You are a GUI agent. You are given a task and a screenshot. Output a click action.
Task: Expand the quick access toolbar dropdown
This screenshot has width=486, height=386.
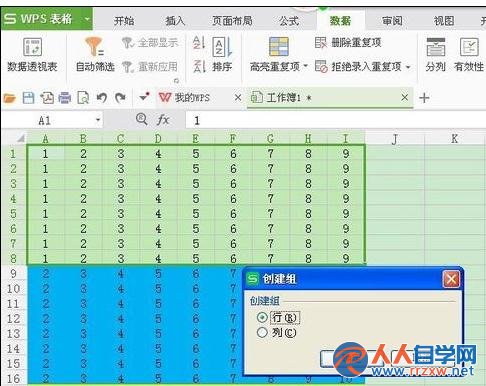coord(144,97)
